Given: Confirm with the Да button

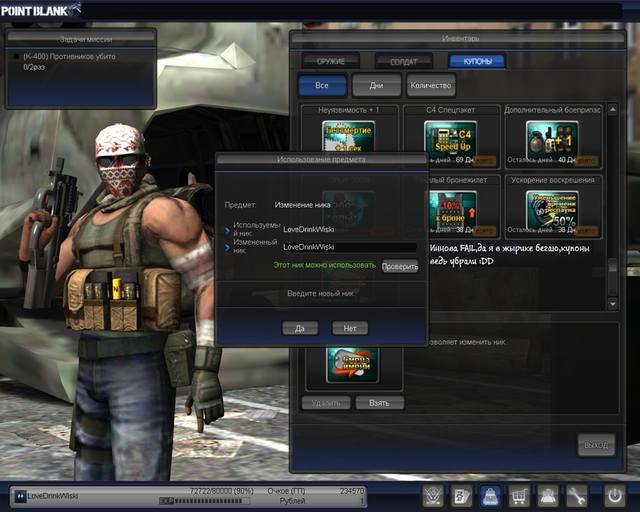Looking at the screenshot, I should (x=300, y=328).
